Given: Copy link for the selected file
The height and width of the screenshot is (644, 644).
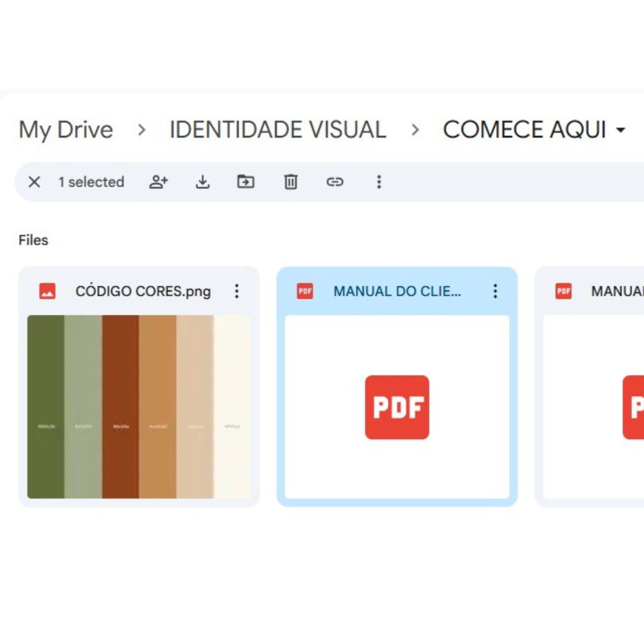Looking at the screenshot, I should [335, 181].
